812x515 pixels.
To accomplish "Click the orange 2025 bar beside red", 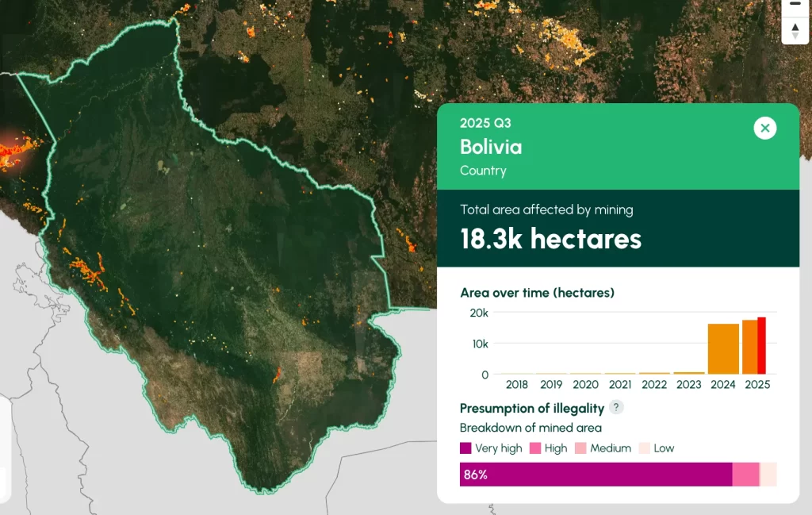I will pos(749,347).
